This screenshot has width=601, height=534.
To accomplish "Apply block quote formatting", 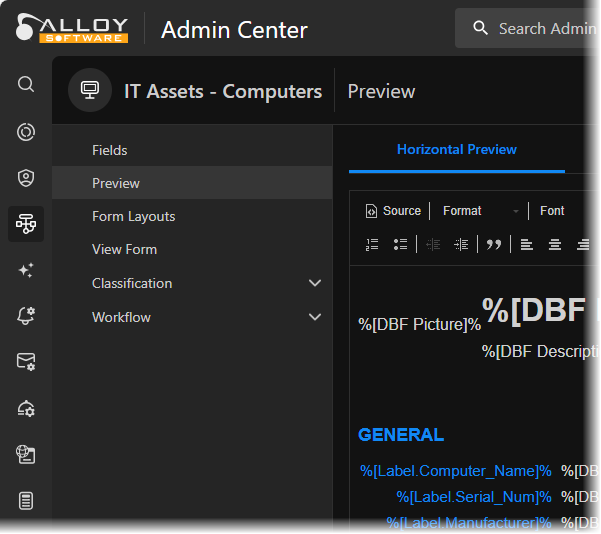I will coord(494,244).
